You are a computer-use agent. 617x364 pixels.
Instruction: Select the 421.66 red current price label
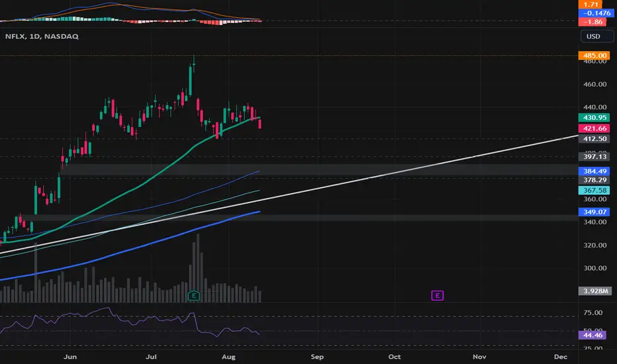click(x=594, y=128)
